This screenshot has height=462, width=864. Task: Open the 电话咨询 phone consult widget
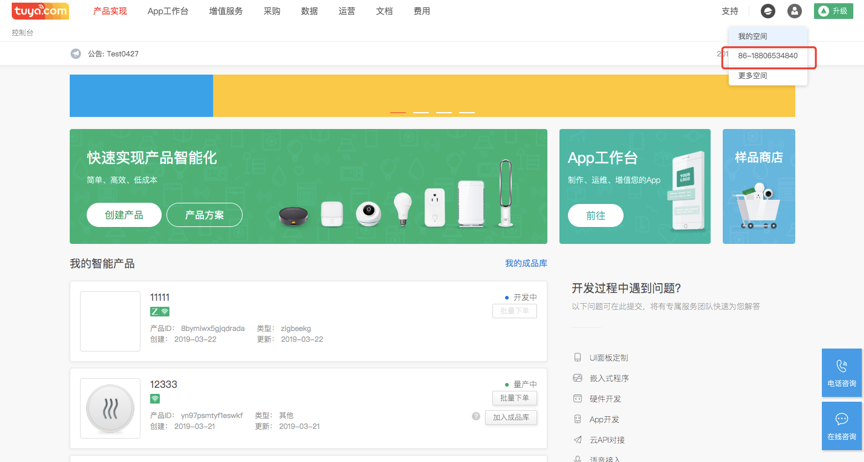pyautogui.click(x=841, y=373)
